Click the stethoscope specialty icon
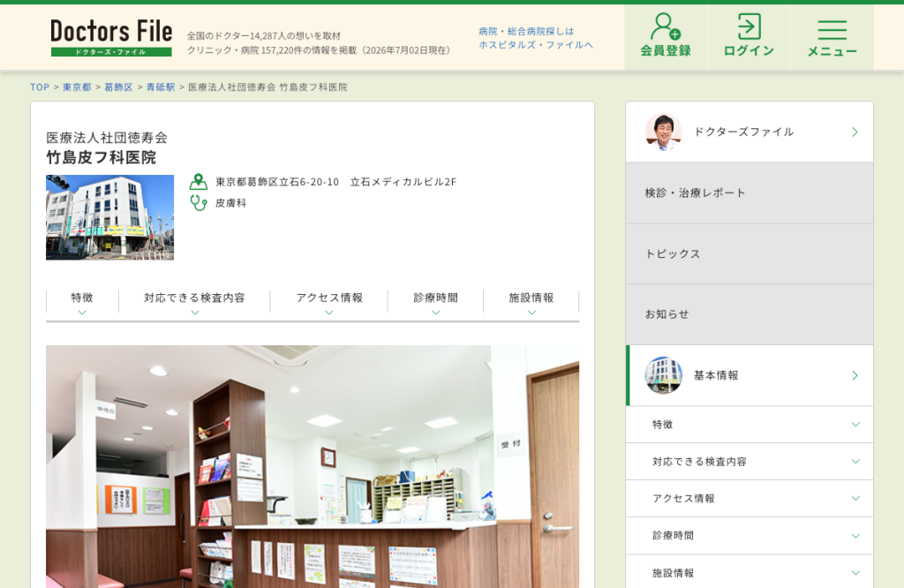 [x=199, y=203]
